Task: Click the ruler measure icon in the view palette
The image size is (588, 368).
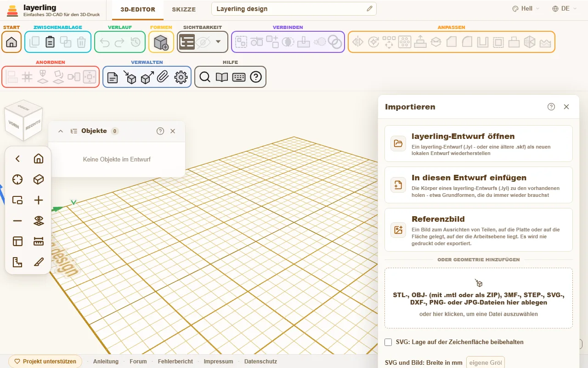Action: point(39,241)
